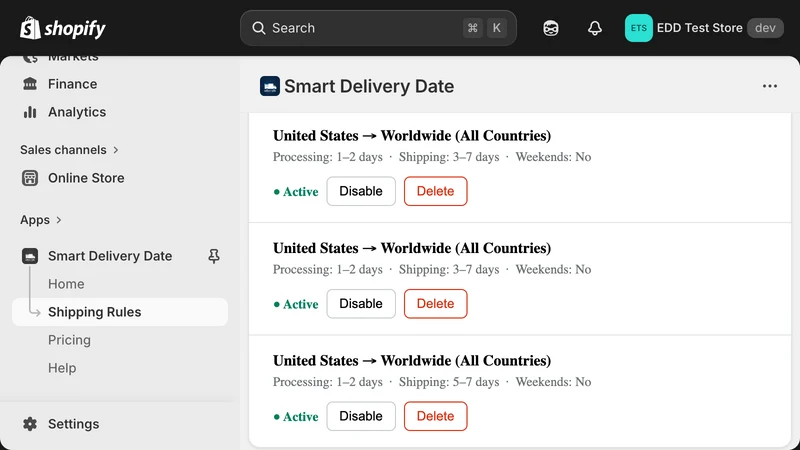Click the Analytics bar chart icon
800x450 pixels.
[x=30, y=112]
